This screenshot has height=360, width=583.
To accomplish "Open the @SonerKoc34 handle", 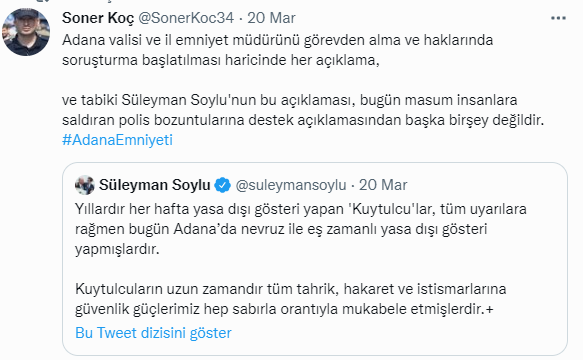I will 186,18.
